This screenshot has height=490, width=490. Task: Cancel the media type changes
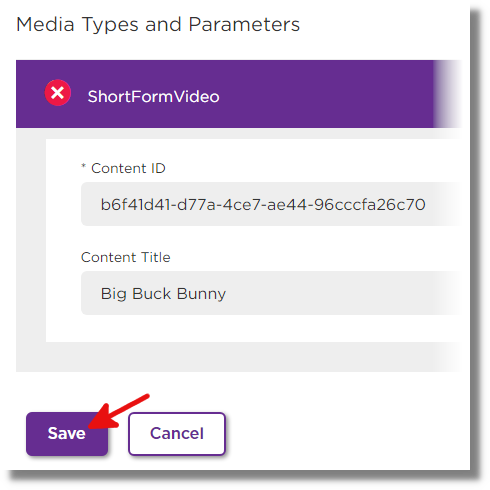tap(177, 434)
